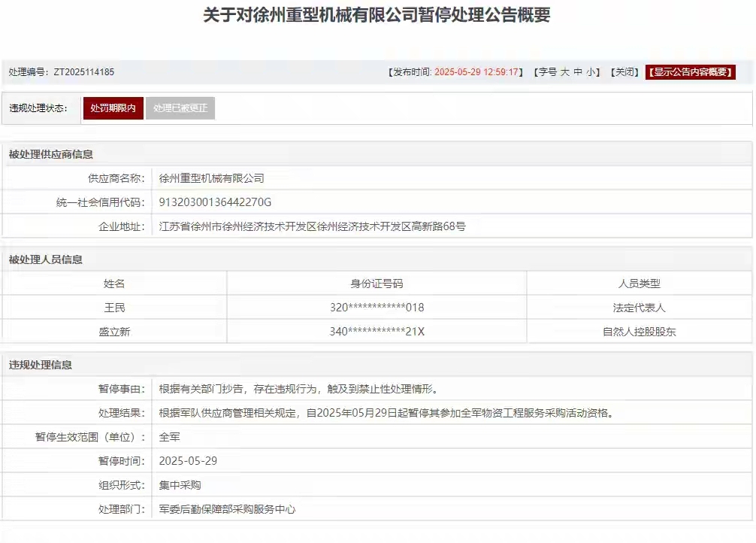Click credit code 91320300136442270G
Screen dimensions: 756x543
click(215, 202)
